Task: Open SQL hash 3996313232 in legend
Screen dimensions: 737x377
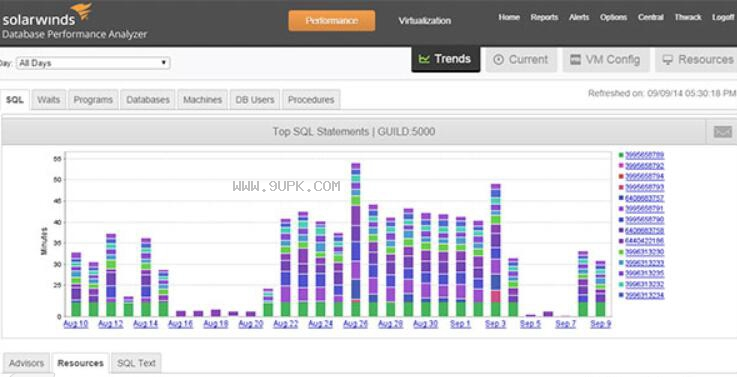Action: (644, 284)
